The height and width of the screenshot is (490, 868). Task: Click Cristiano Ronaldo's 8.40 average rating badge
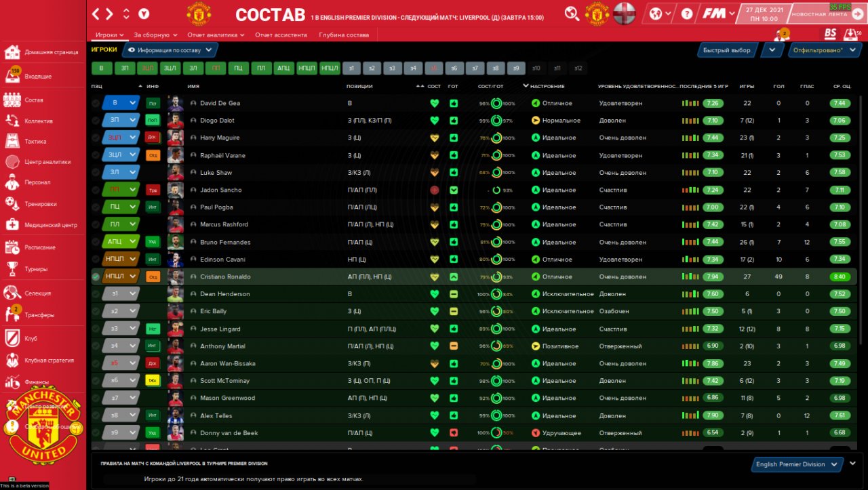(x=839, y=277)
